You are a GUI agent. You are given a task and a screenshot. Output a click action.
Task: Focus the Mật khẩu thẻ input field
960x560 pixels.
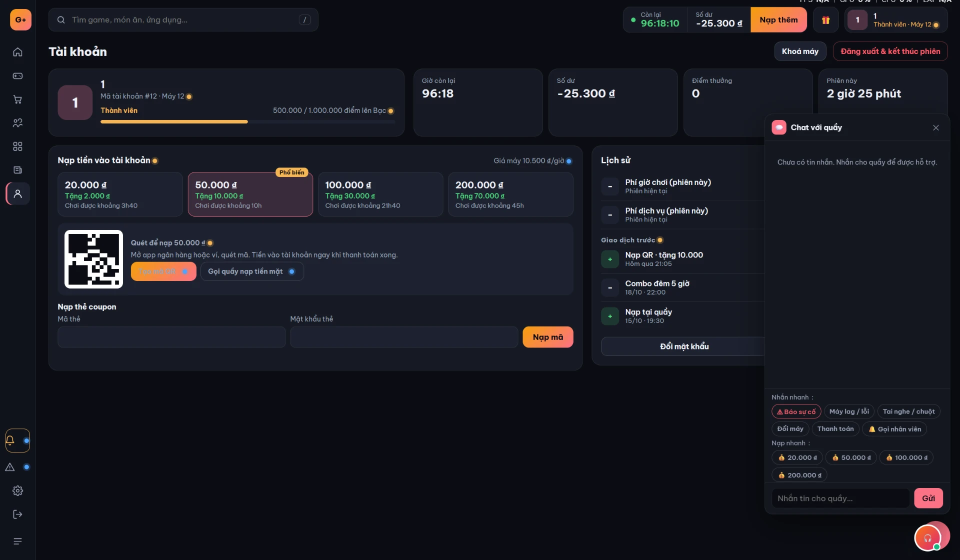click(x=404, y=337)
